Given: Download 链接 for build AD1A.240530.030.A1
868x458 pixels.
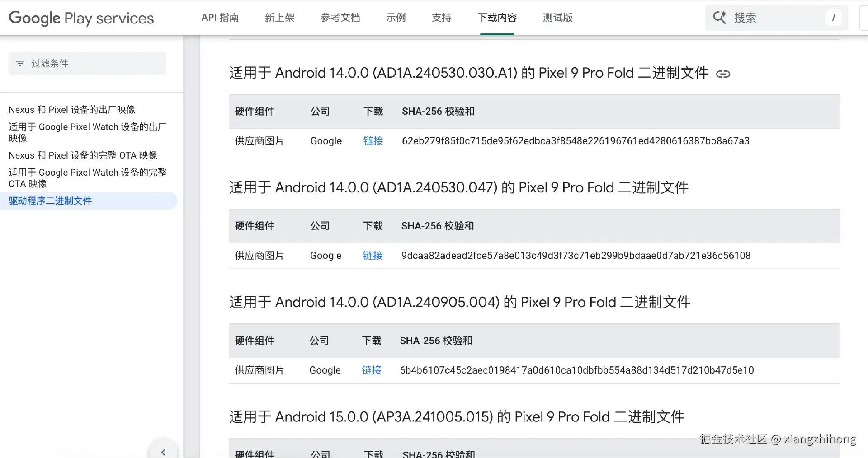Looking at the screenshot, I should click(x=373, y=141).
